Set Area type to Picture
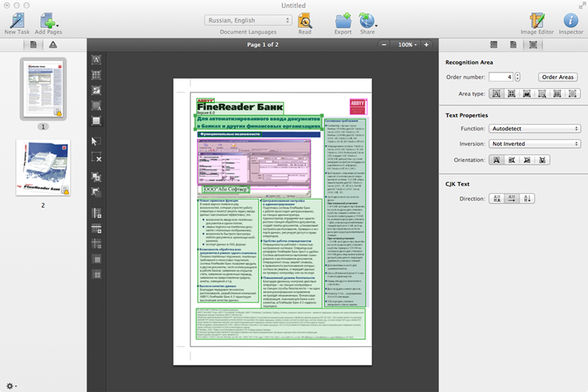Screen dimensions: 588x392 pos(527,94)
